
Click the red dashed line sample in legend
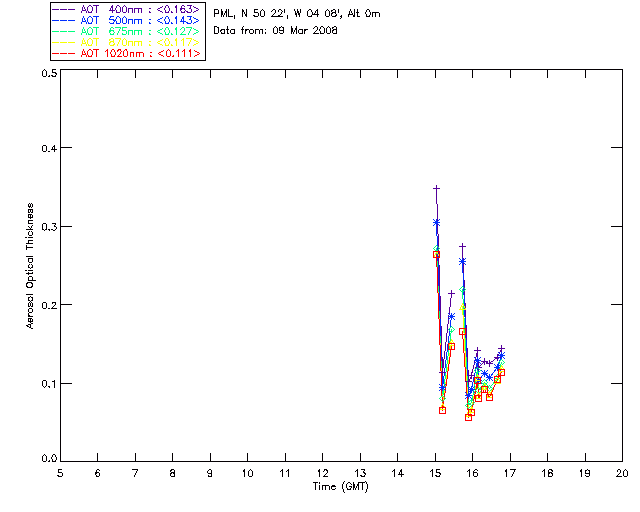point(64,53)
